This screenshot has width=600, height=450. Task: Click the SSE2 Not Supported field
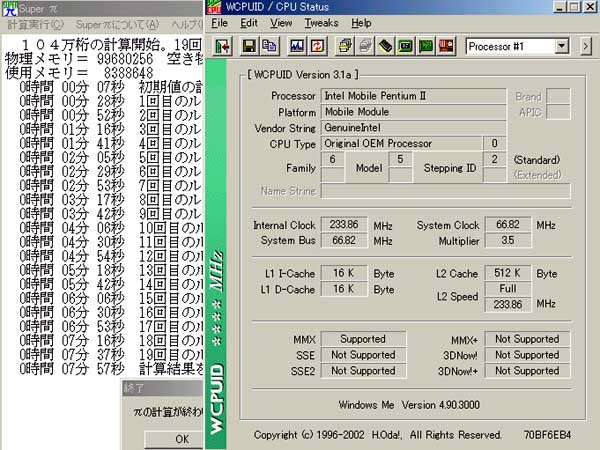tap(364, 371)
